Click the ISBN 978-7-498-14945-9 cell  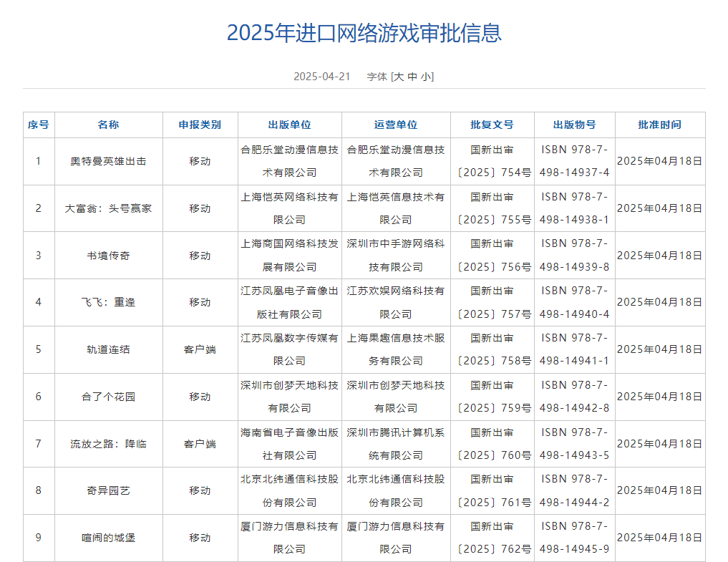574,538
